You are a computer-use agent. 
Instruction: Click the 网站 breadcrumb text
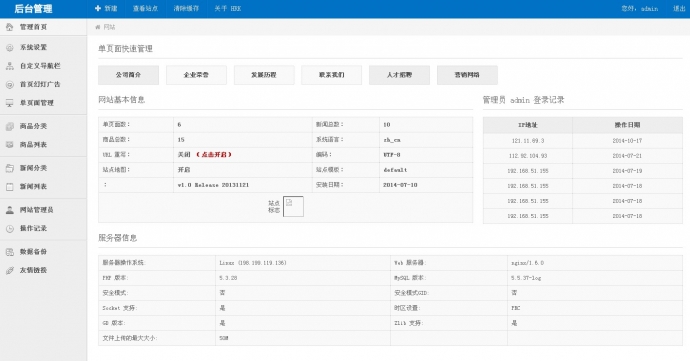pos(109,27)
